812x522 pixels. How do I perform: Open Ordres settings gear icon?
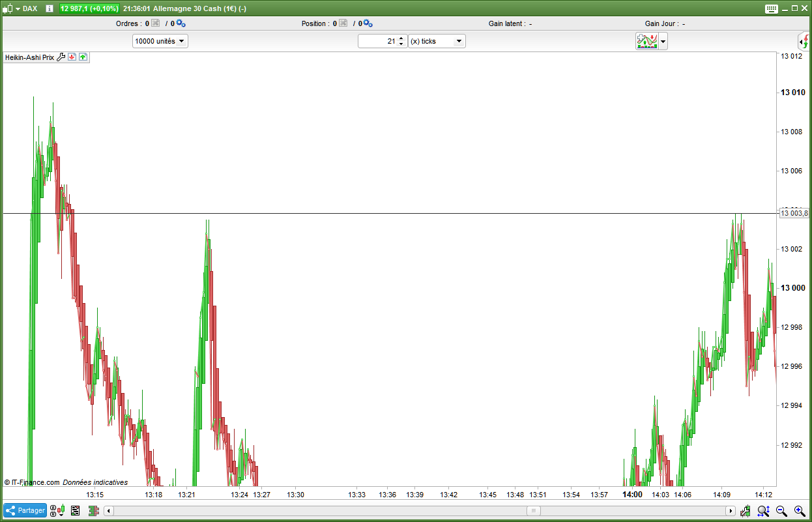pyautogui.click(x=181, y=23)
